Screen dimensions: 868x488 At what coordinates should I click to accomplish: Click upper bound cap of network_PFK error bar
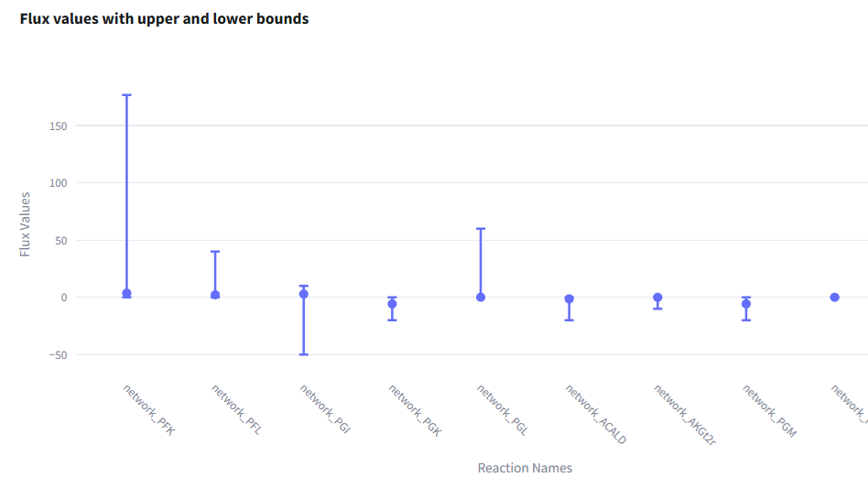click(x=126, y=95)
